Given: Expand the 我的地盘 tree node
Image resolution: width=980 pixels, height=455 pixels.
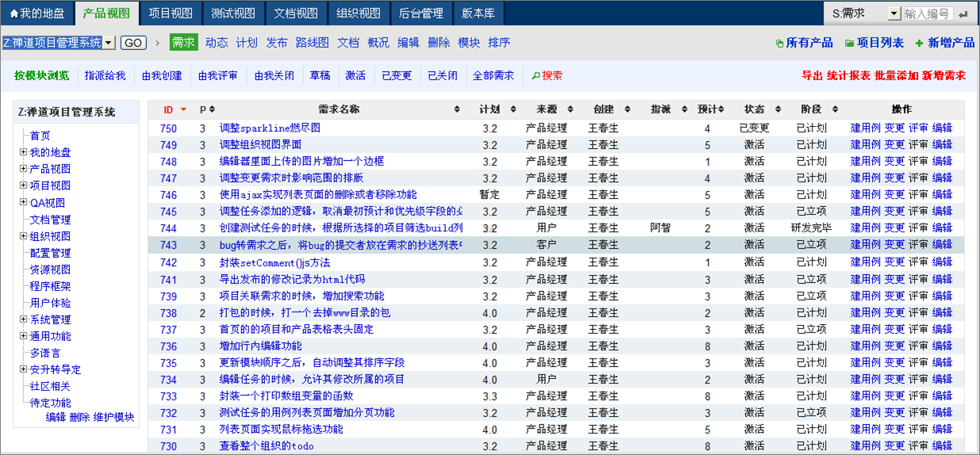Looking at the screenshot, I should [x=24, y=152].
